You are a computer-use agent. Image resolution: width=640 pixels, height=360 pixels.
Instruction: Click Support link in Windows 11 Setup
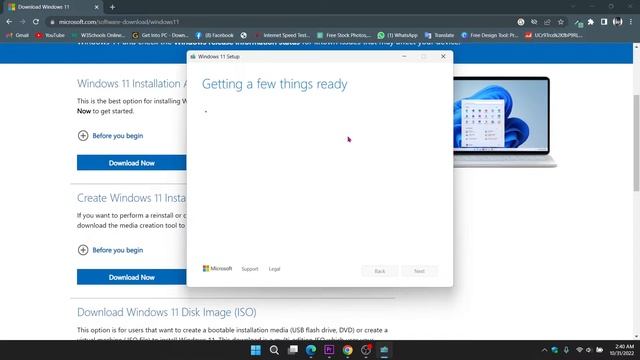tap(250, 269)
